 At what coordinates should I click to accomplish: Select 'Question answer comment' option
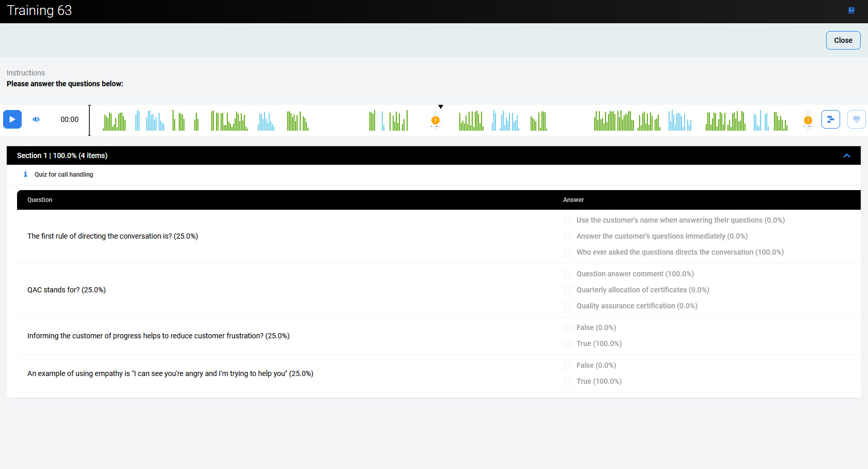567,274
